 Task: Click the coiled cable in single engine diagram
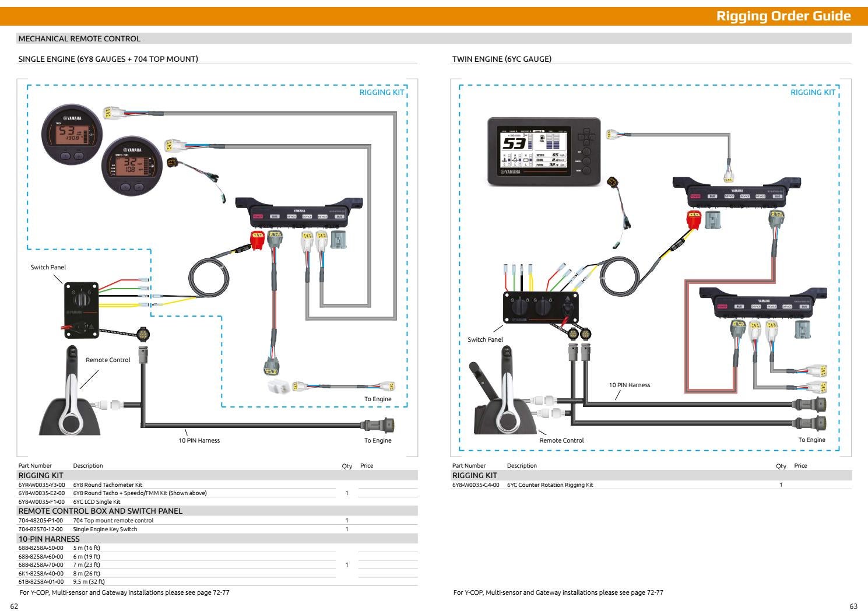(209, 279)
